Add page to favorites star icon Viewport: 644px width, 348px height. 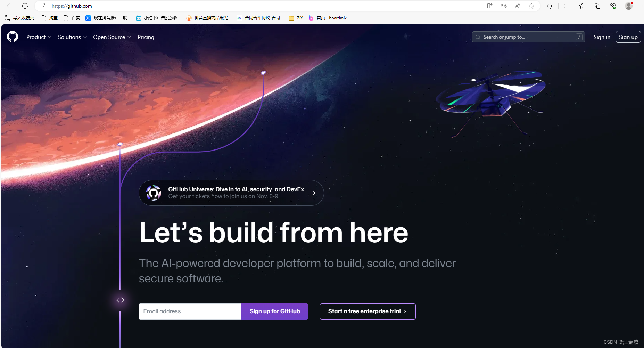[531, 6]
